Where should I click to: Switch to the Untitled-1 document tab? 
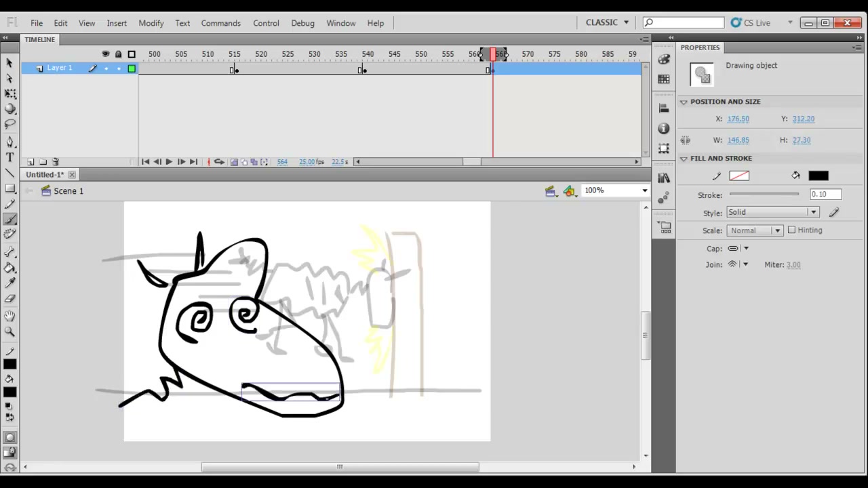coord(45,175)
